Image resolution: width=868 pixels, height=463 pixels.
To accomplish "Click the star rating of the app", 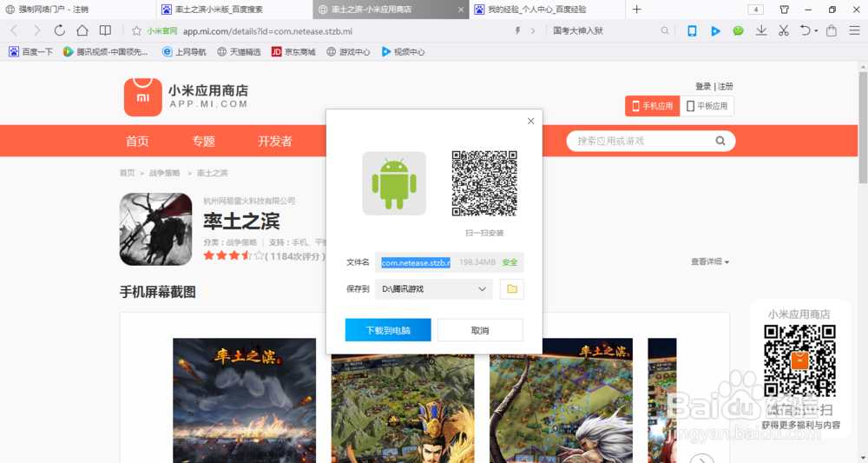I will pos(233,255).
